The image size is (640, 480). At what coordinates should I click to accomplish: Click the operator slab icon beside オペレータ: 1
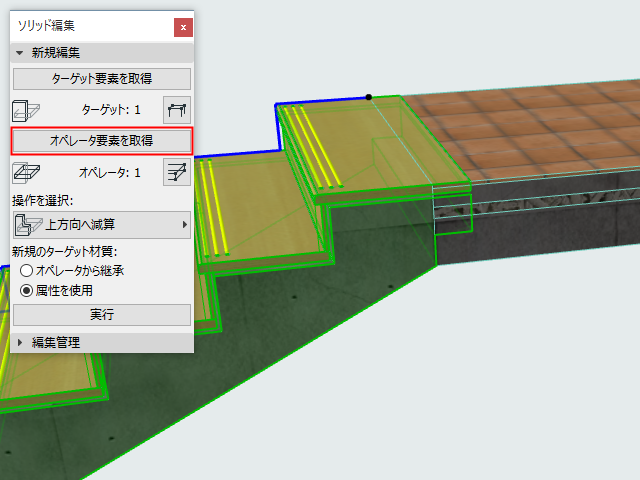click(26, 173)
